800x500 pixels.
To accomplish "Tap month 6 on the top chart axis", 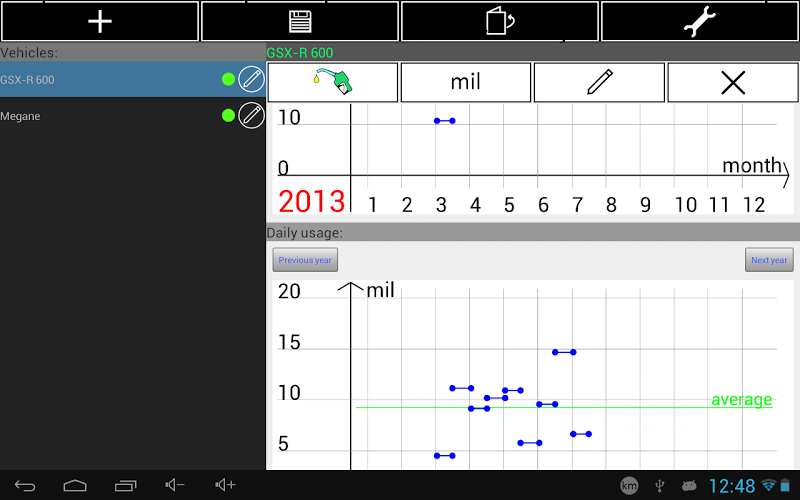I will [x=543, y=205].
